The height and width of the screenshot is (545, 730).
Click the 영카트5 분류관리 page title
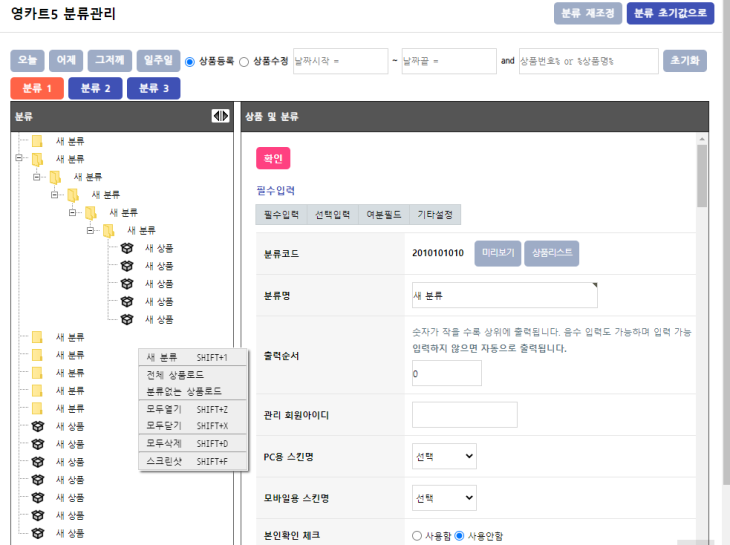63,13
